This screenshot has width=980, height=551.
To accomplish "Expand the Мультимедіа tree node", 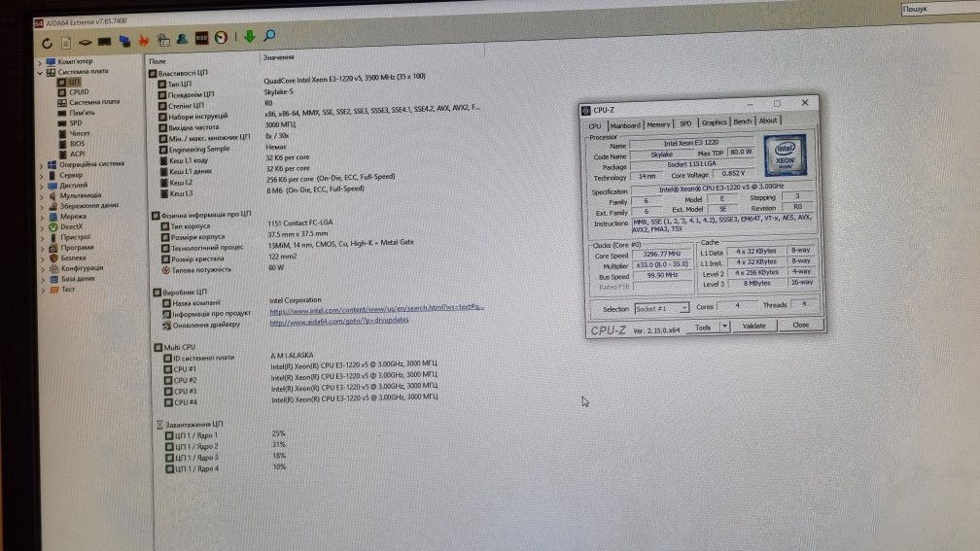I will click(x=43, y=196).
